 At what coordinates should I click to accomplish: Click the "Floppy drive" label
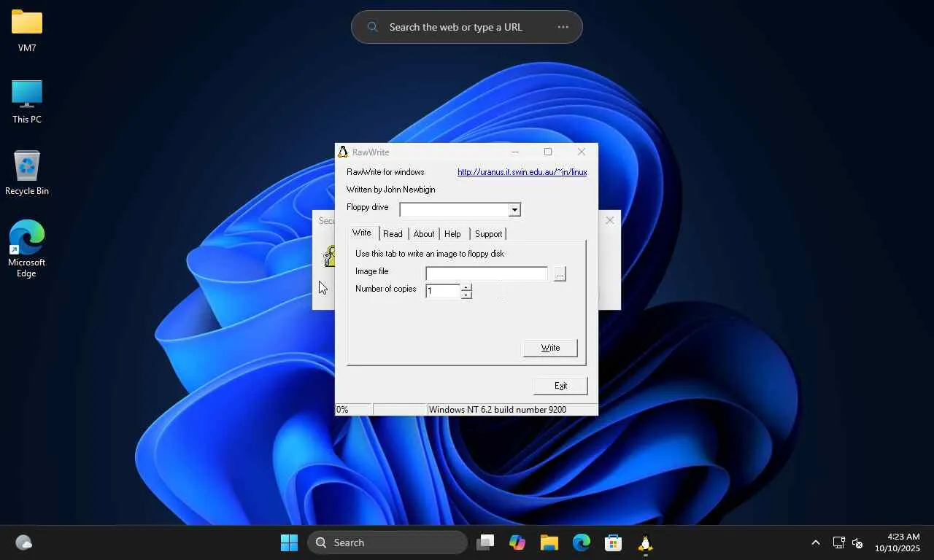click(368, 207)
